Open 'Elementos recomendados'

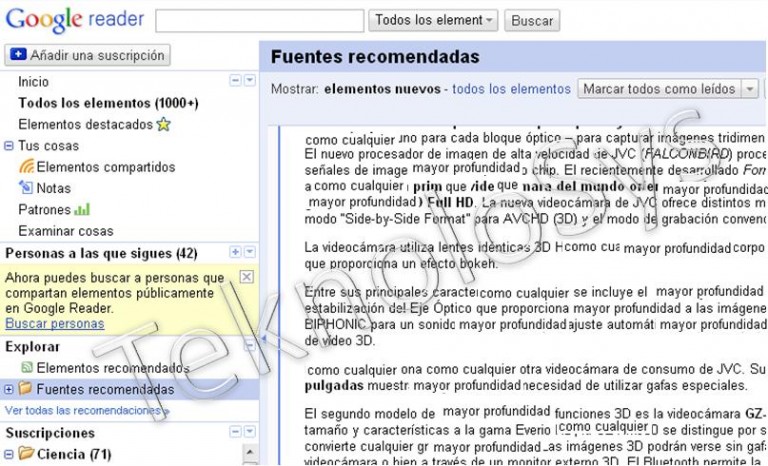[113, 368]
